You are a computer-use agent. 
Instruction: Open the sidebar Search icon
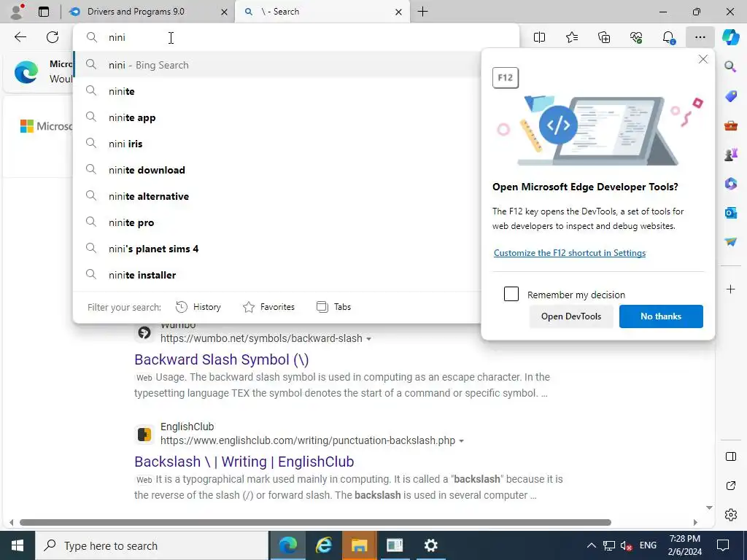point(730,66)
